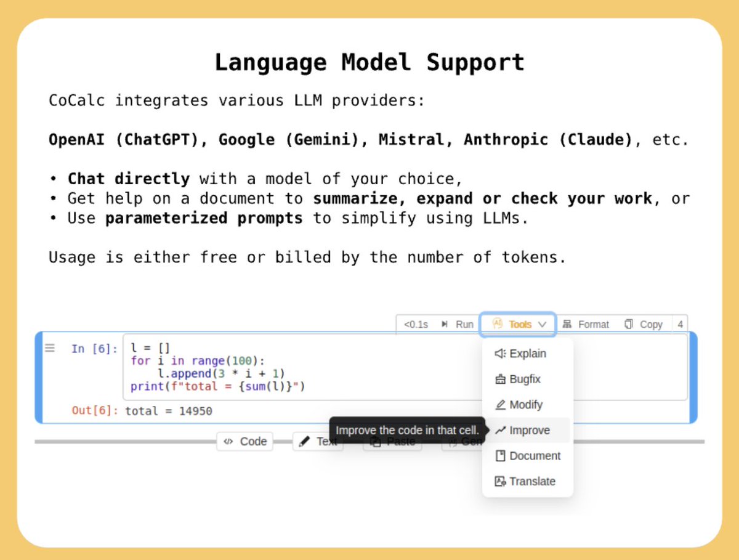The image size is (739, 560).
Task: Click the Document book icon
Action: coord(500,456)
